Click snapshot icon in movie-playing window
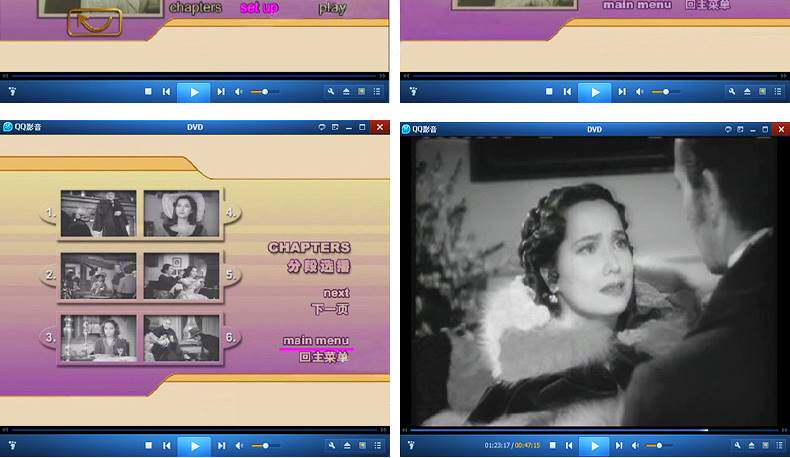 (x=765, y=445)
